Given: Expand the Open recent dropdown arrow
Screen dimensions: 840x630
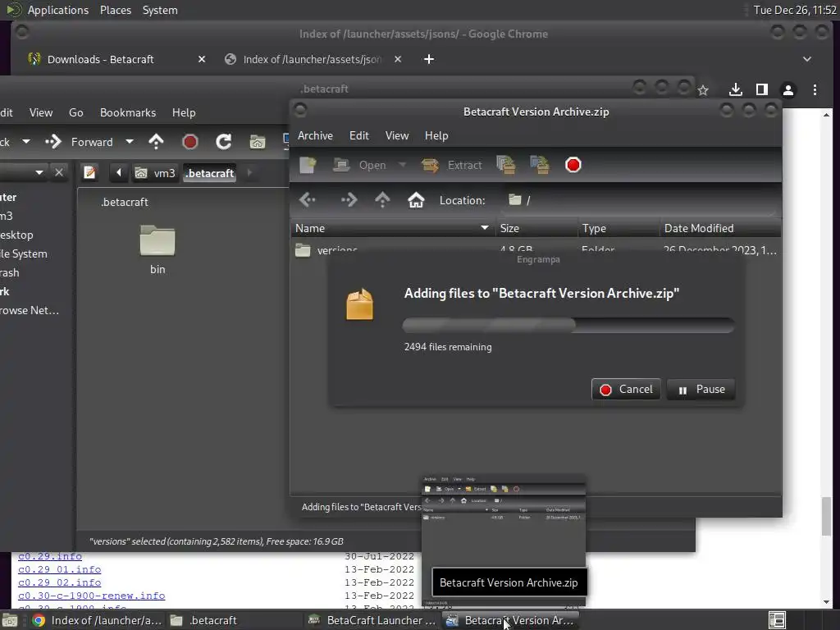Looking at the screenshot, I should click(x=402, y=165).
